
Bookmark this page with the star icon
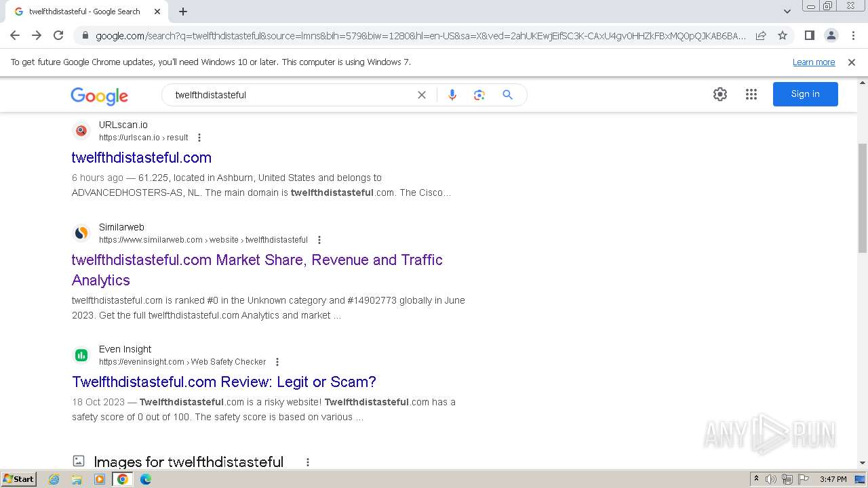[x=783, y=35]
